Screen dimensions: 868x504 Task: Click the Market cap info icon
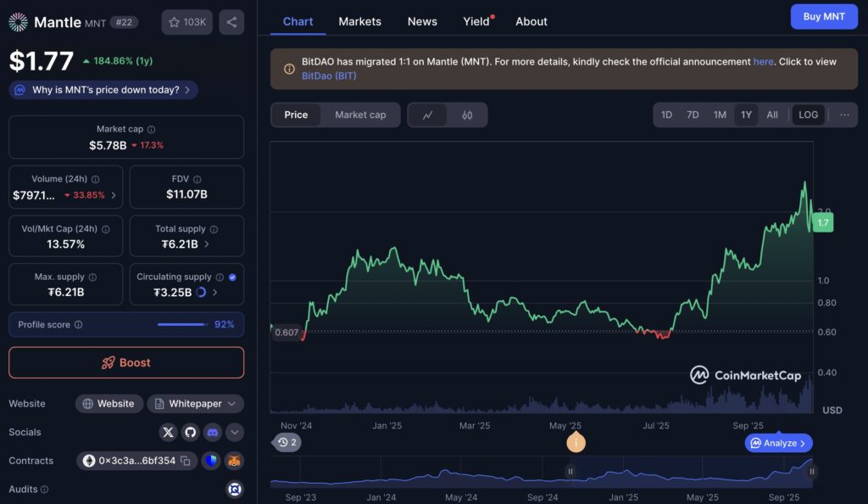coord(151,129)
